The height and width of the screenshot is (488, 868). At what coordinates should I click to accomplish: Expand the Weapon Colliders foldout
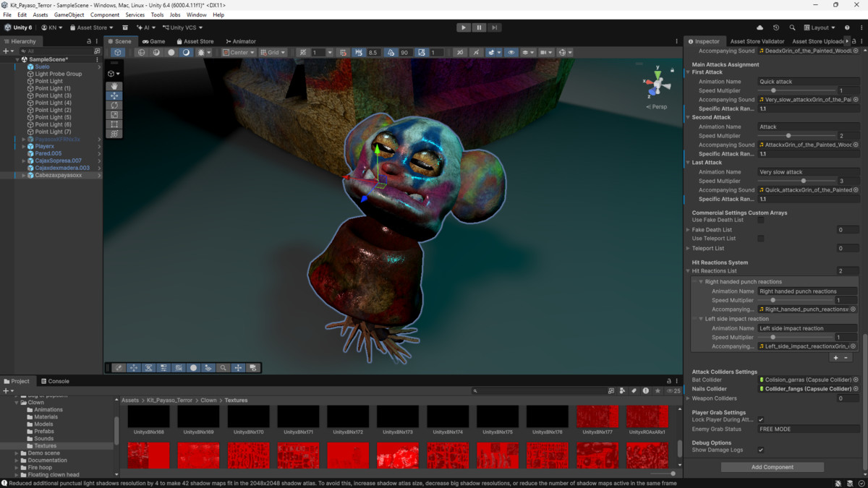point(688,398)
